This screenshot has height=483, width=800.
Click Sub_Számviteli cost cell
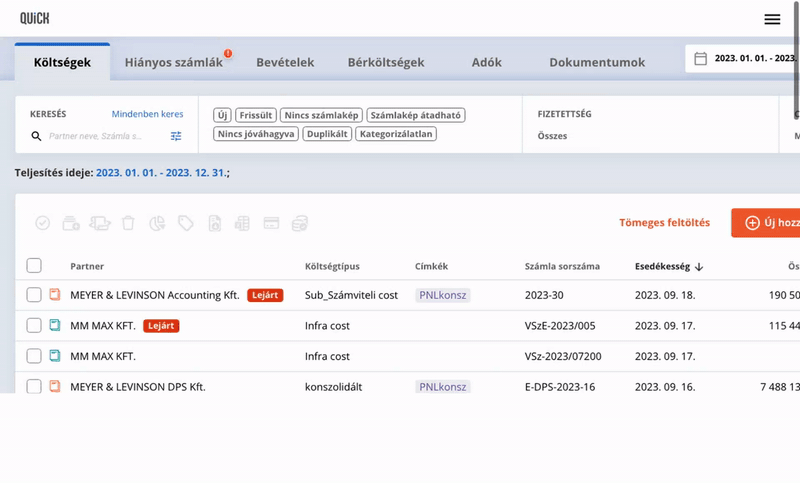352,295
